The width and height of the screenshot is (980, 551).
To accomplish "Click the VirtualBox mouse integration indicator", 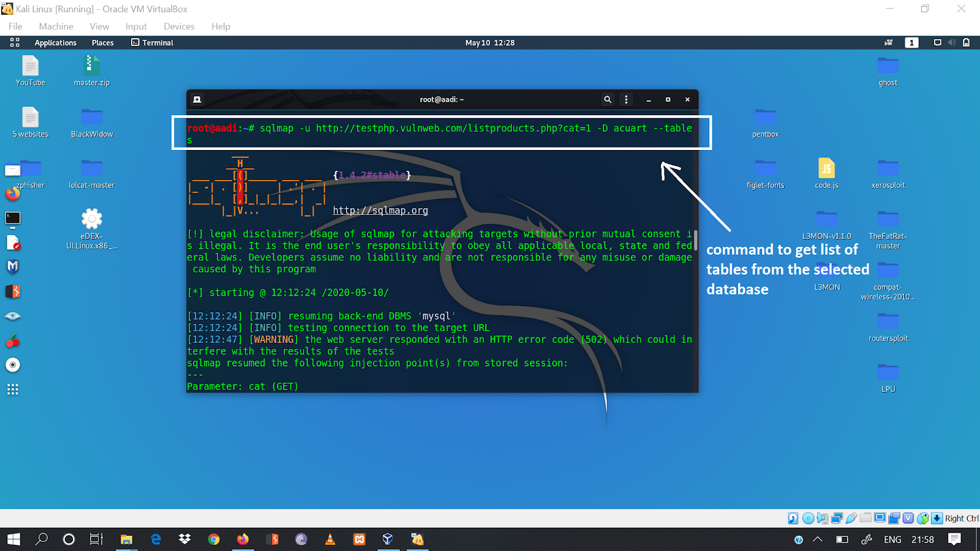I will click(923, 519).
